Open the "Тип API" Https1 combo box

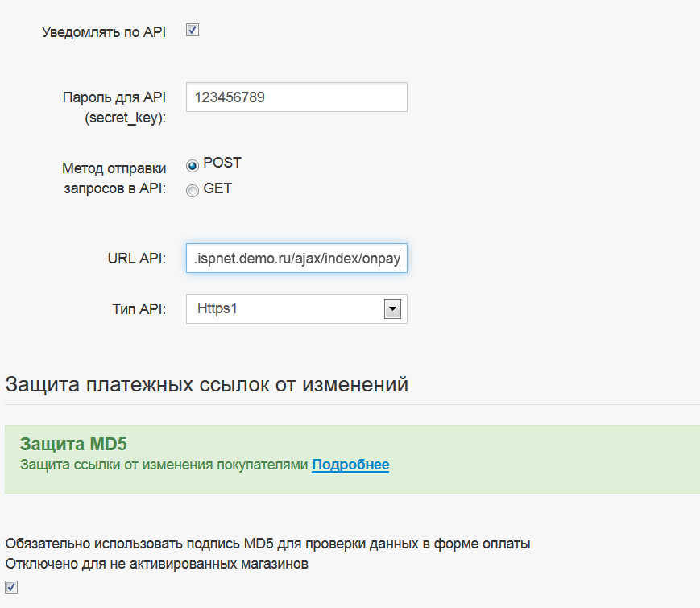(286, 308)
